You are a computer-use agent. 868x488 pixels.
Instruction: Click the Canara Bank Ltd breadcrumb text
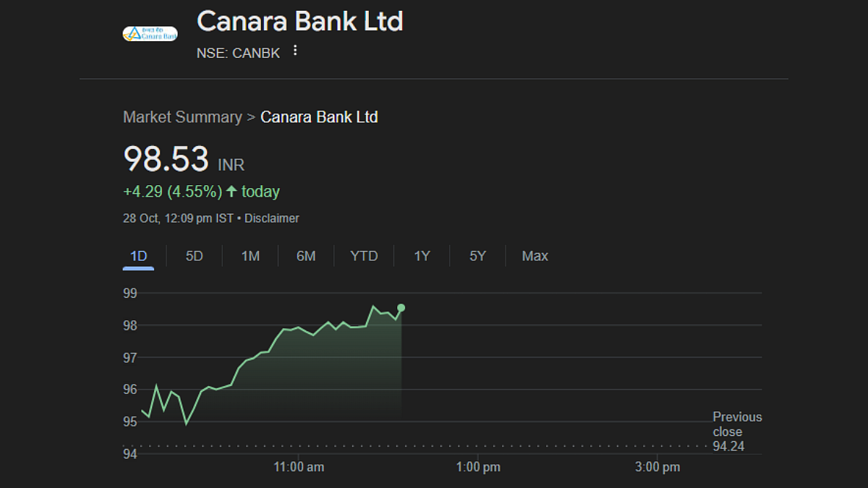coord(319,117)
